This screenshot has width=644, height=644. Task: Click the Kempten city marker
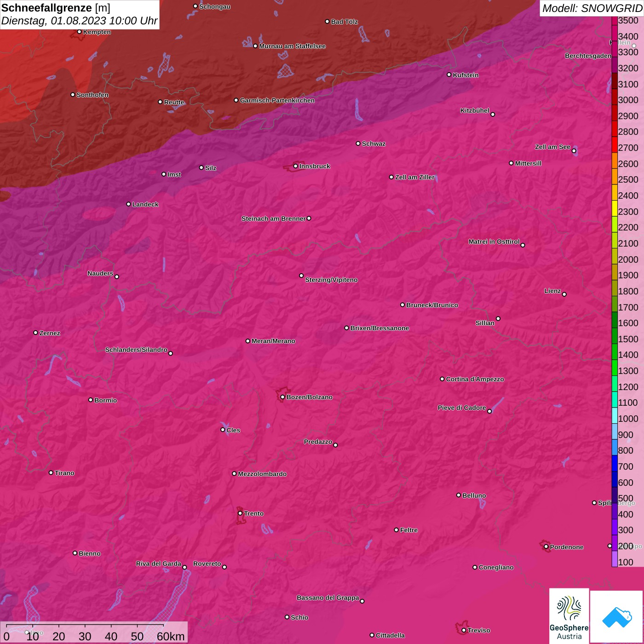click(x=79, y=32)
